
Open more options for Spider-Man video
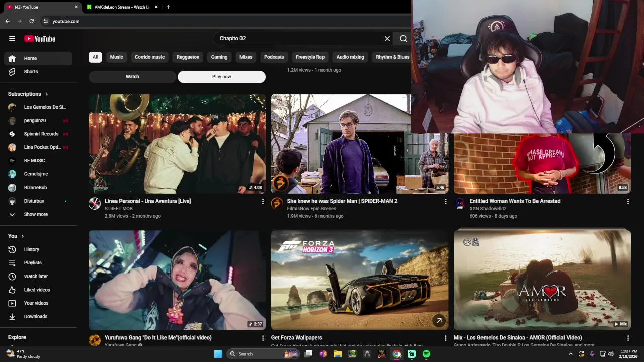[445, 202]
